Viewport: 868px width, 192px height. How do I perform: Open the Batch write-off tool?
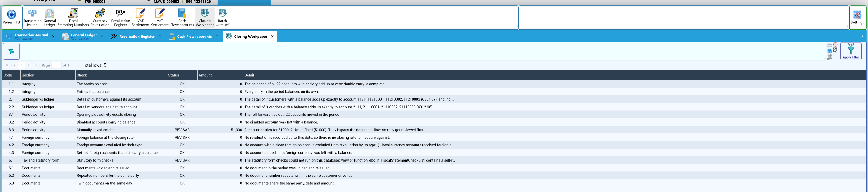(222, 18)
